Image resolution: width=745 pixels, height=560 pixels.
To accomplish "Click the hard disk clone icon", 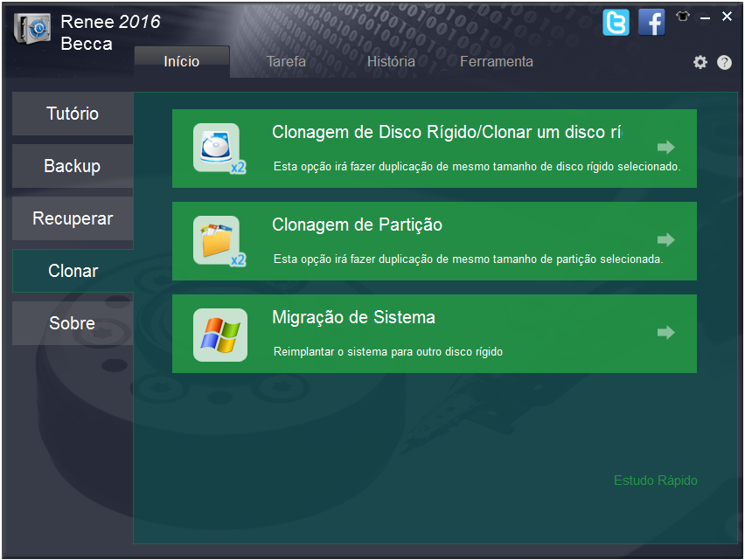I will [219, 149].
